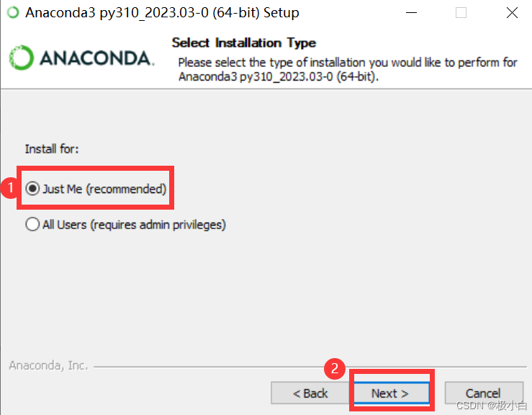Screen dimensions: 532x415
Task: Click the 'Install for:' label
Action: pos(52,148)
